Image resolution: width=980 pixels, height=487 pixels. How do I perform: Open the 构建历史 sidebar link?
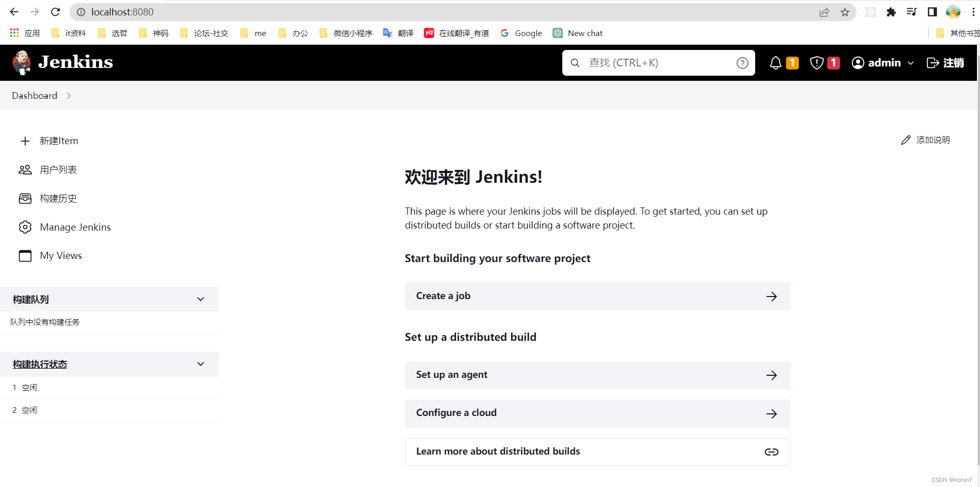click(58, 199)
